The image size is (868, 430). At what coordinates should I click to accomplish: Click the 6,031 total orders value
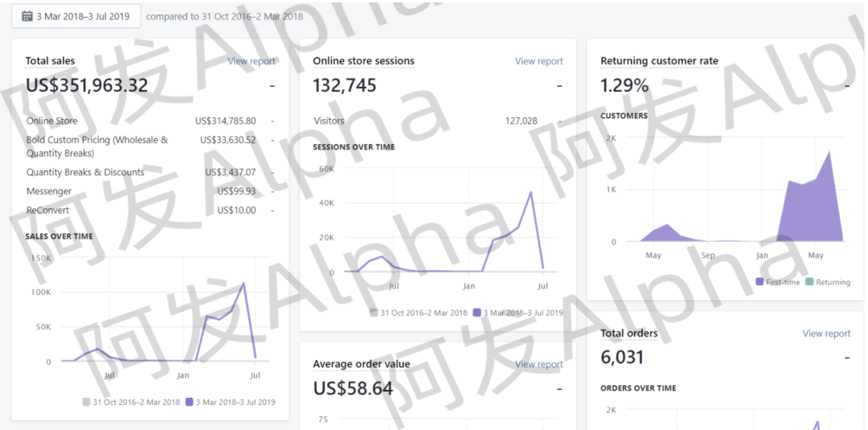coord(622,357)
